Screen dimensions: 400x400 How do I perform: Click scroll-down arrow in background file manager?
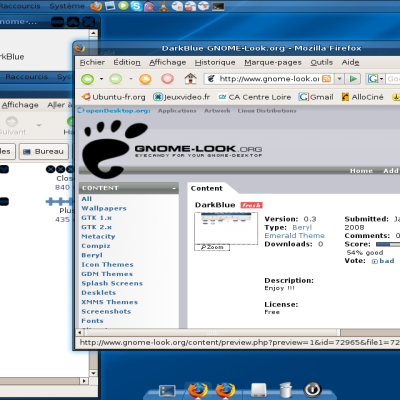tap(94, 373)
